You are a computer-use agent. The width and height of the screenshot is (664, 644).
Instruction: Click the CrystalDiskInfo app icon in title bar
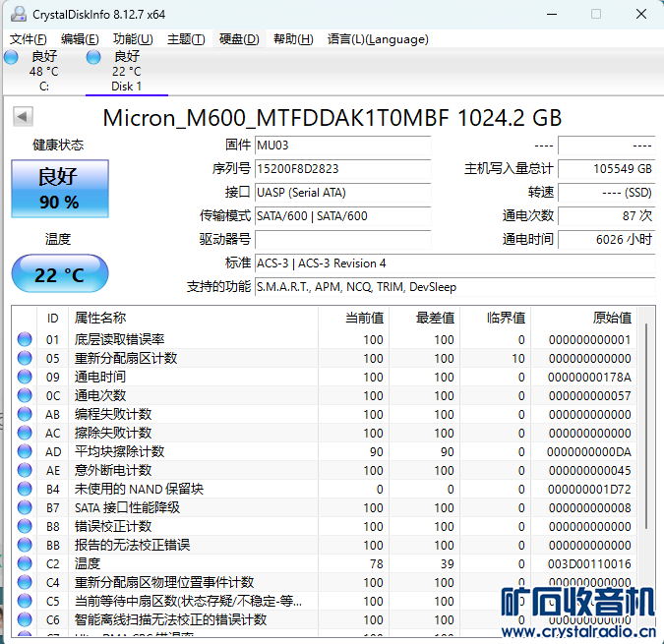[x=19, y=15]
